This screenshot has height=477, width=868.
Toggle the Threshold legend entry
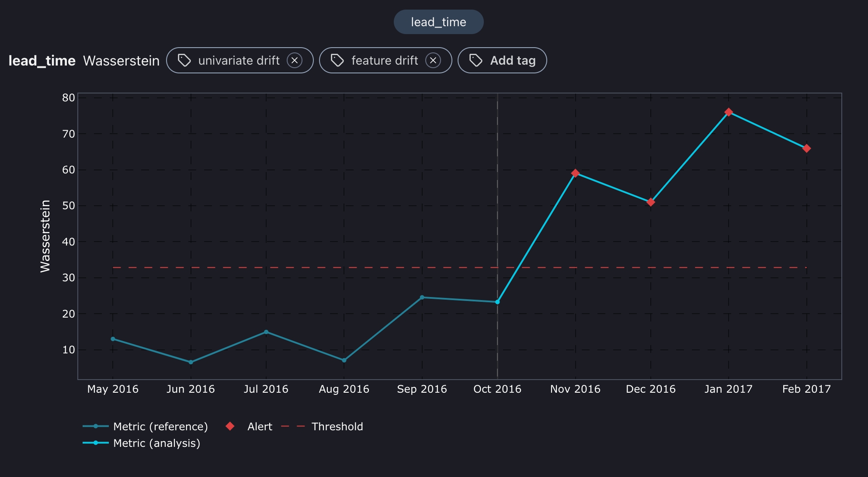tap(337, 426)
